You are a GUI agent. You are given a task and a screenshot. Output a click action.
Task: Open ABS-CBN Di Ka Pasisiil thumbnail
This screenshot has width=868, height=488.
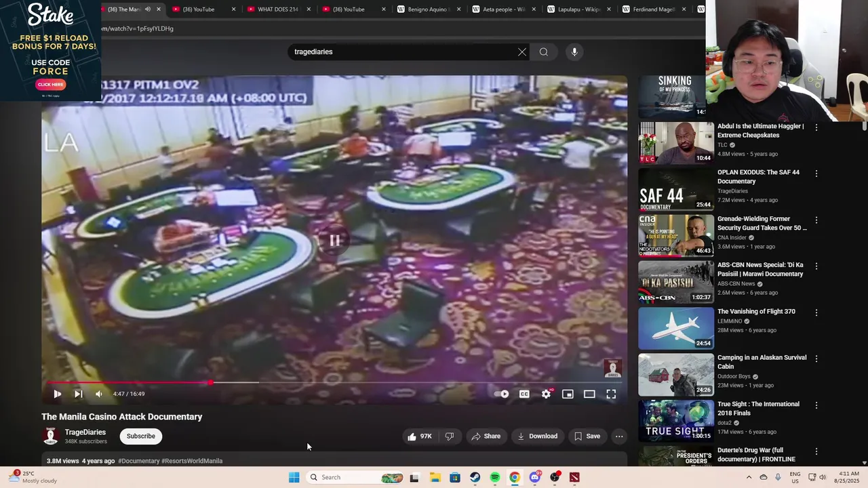(x=676, y=282)
